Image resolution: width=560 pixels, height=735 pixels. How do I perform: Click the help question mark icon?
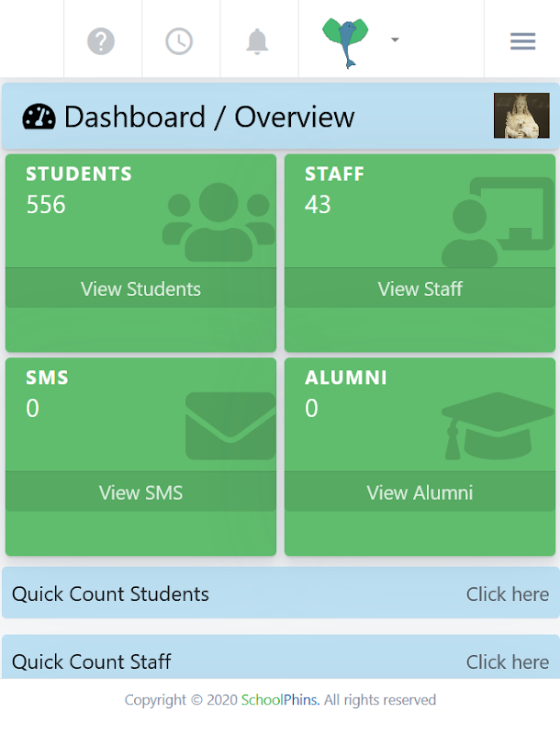tap(101, 41)
